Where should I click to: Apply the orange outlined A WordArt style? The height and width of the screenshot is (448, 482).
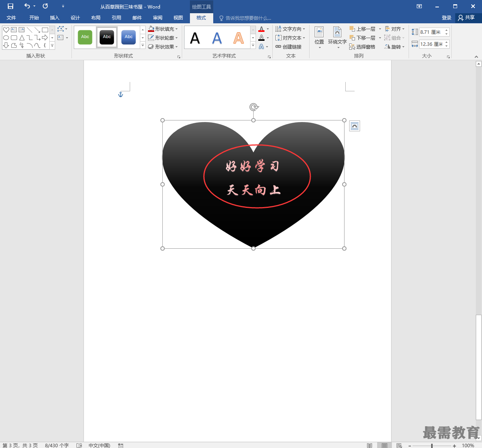coord(238,38)
